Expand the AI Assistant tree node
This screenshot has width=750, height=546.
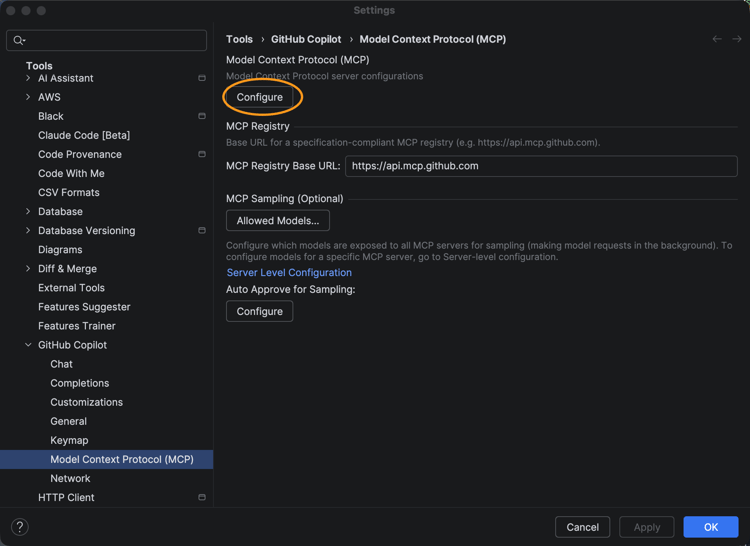point(28,78)
